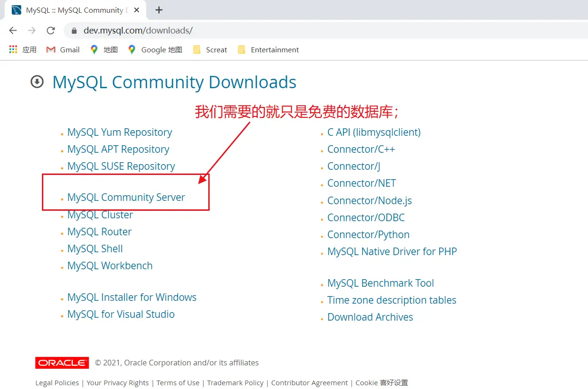Click the Oracle logo in the footer

point(62,363)
